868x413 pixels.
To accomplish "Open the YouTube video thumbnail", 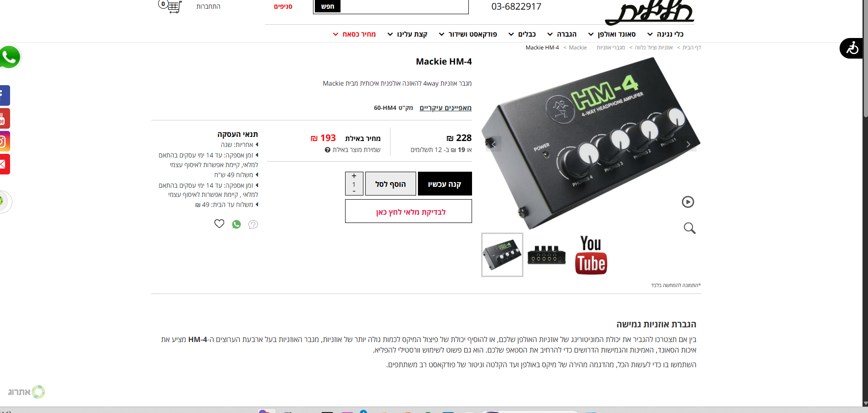I will (x=591, y=255).
